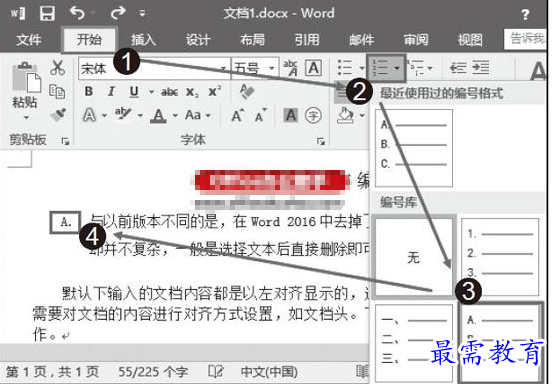The height and width of the screenshot is (384, 552).
Task: Click enclosed character 字 icon
Action: coord(313,115)
